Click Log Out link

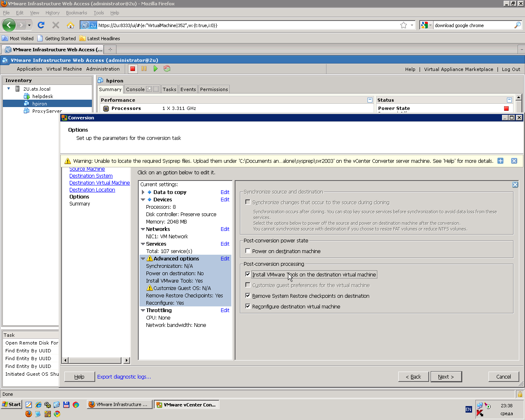click(511, 69)
